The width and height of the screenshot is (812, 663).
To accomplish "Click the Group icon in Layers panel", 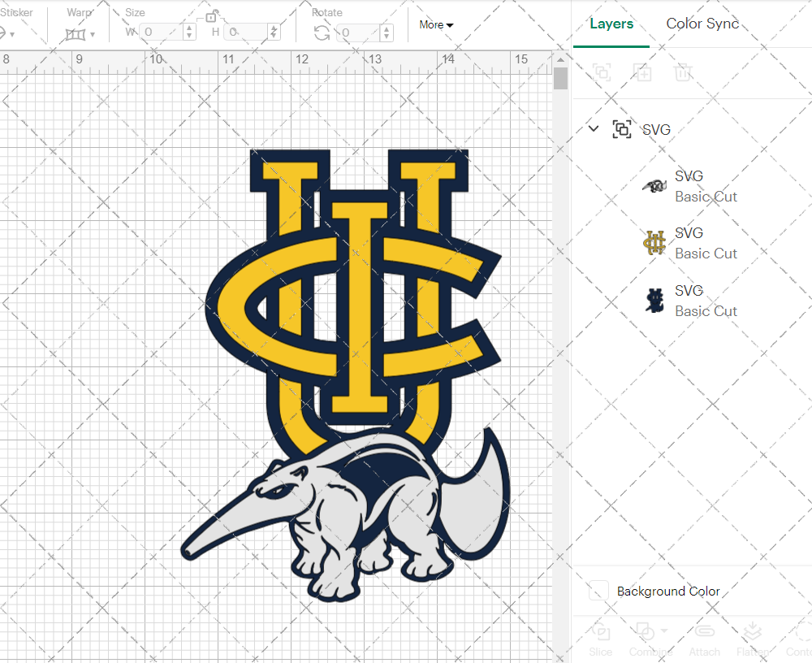I will coord(602,72).
